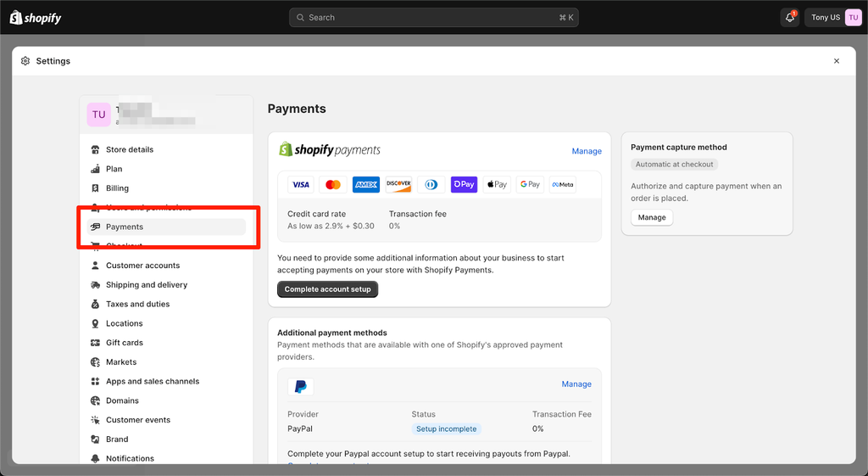Click the Apps and sales channels icon
This screenshot has height=476, width=868.
(x=95, y=381)
